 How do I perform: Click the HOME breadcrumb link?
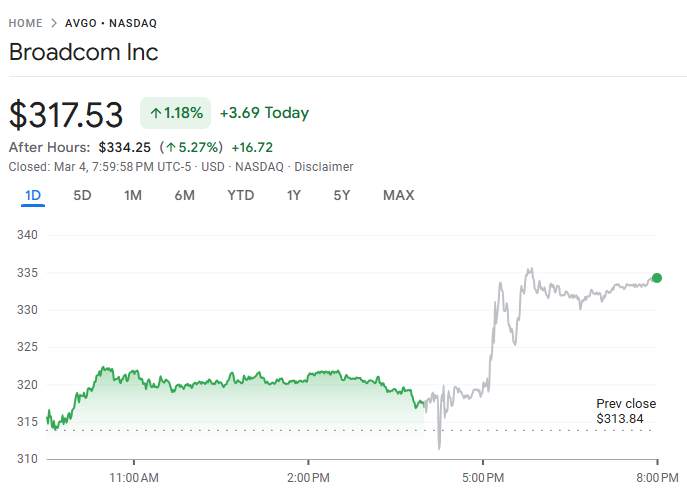coord(25,23)
